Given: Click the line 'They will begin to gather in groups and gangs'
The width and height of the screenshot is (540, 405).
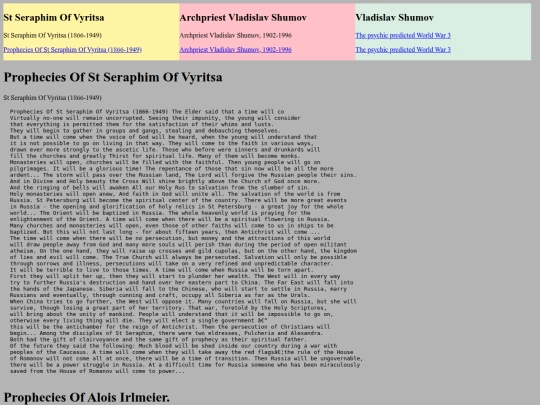Looking at the screenshot, I should tap(145, 131).
